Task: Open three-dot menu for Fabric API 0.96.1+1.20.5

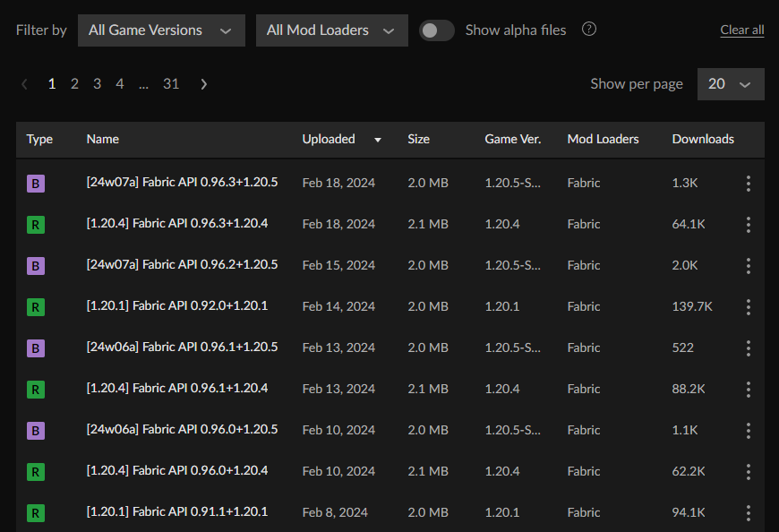Action: [x=749, y=348]
